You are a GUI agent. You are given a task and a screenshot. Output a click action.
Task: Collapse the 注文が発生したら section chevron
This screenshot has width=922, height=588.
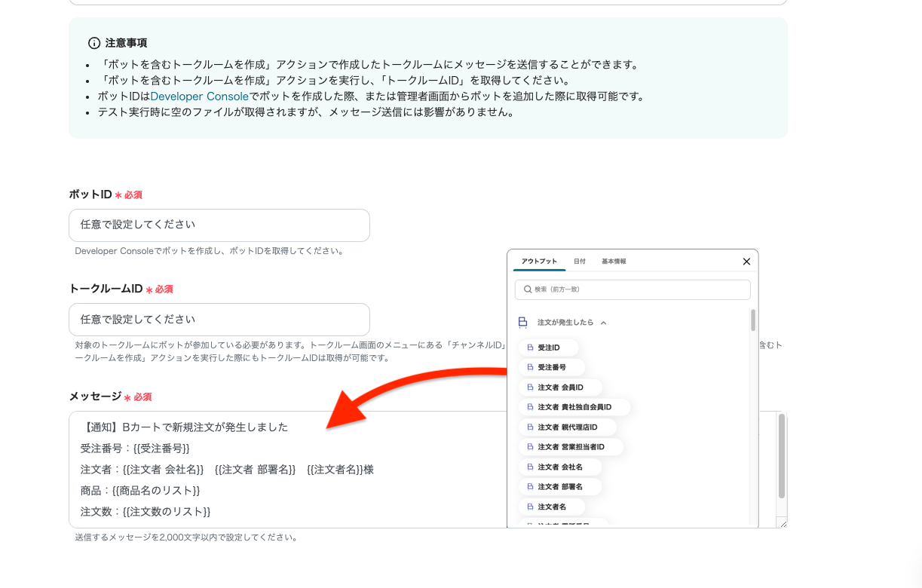point(604,323)
